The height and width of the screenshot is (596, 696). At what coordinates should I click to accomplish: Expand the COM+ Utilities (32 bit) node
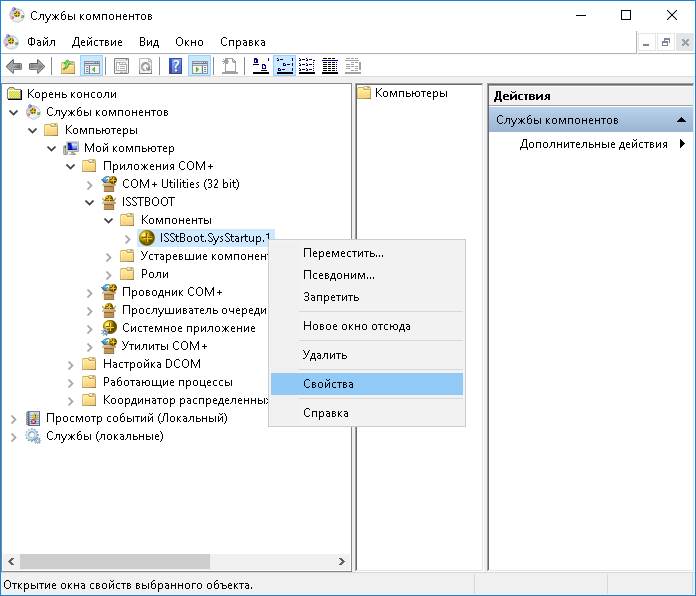click(90, 185)
